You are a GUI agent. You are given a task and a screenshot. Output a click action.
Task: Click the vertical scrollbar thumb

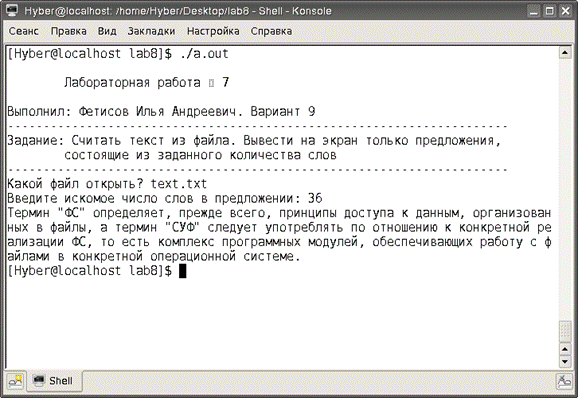pos(565,331)
